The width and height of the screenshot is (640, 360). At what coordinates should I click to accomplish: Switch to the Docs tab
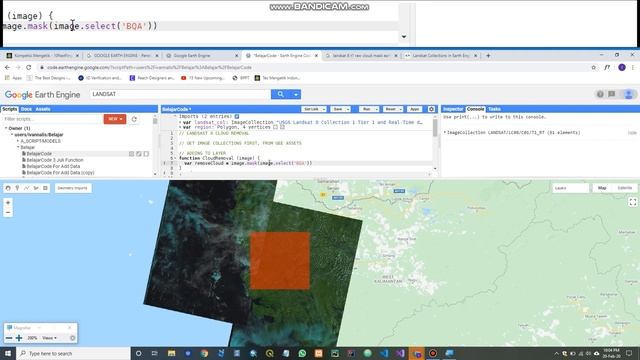26,109
